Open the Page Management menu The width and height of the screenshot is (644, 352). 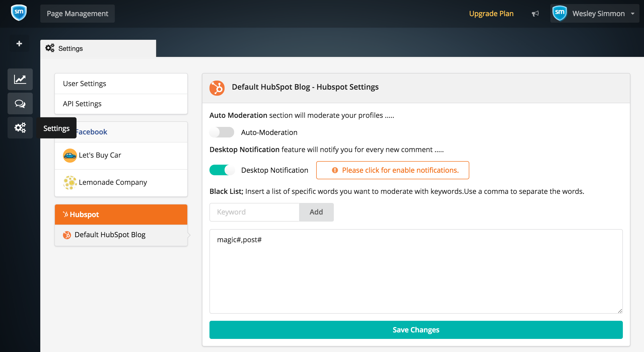pyautogui.click(x=78, y=14)
